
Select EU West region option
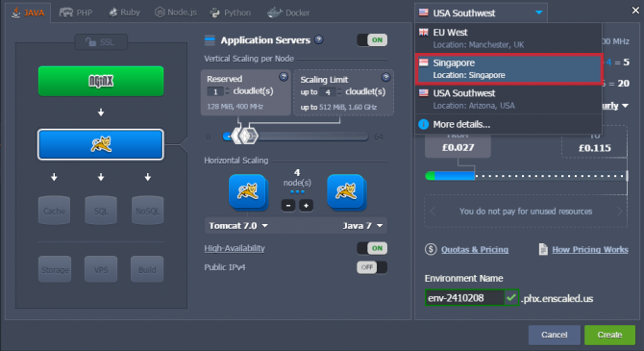pyautogui.click(x=508, y=38)
